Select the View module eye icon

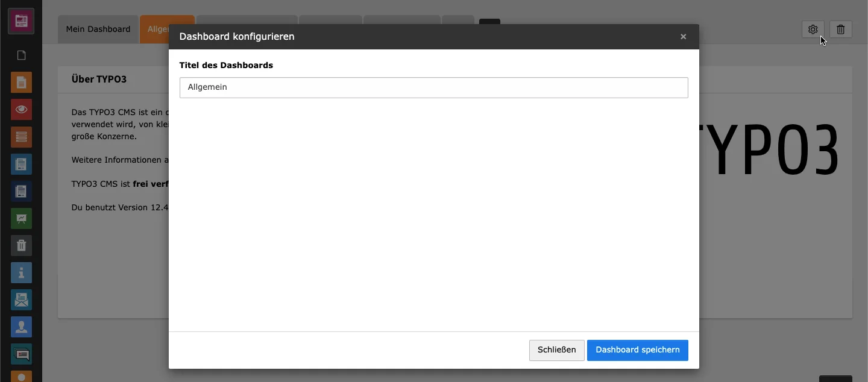[21, 109]
